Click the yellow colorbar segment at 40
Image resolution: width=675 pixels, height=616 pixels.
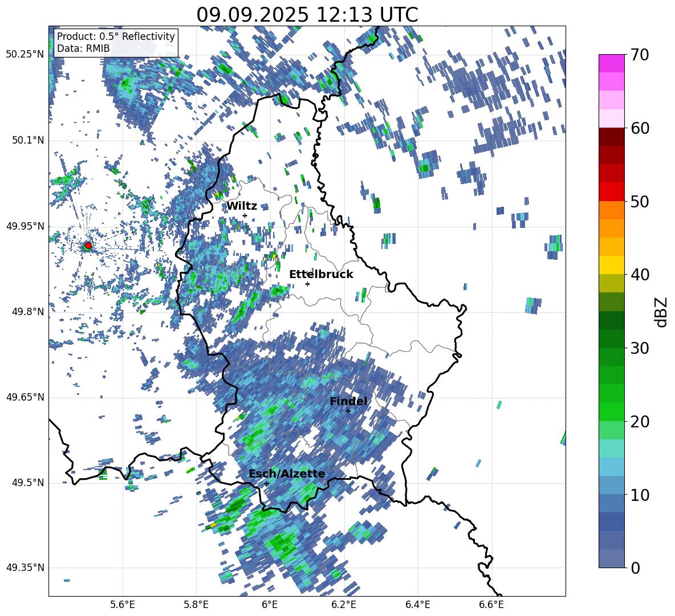[612, 265]
